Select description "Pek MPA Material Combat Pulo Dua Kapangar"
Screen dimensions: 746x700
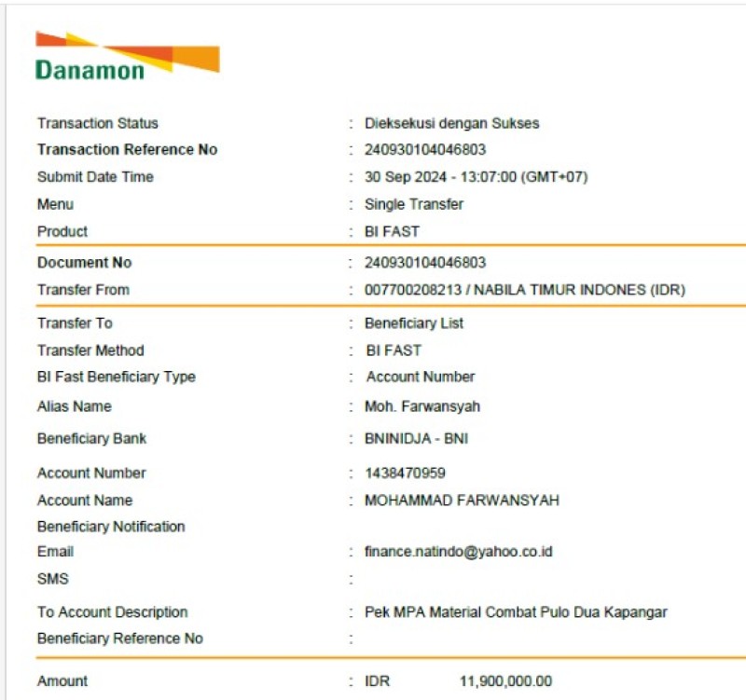[x=516, y=612]
